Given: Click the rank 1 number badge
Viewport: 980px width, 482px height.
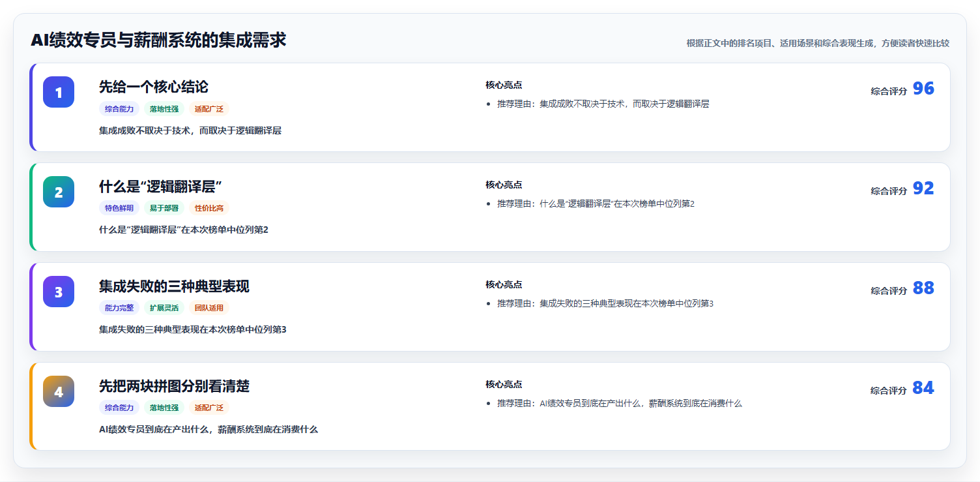Looking at the screenshot, I should [59, 92].
